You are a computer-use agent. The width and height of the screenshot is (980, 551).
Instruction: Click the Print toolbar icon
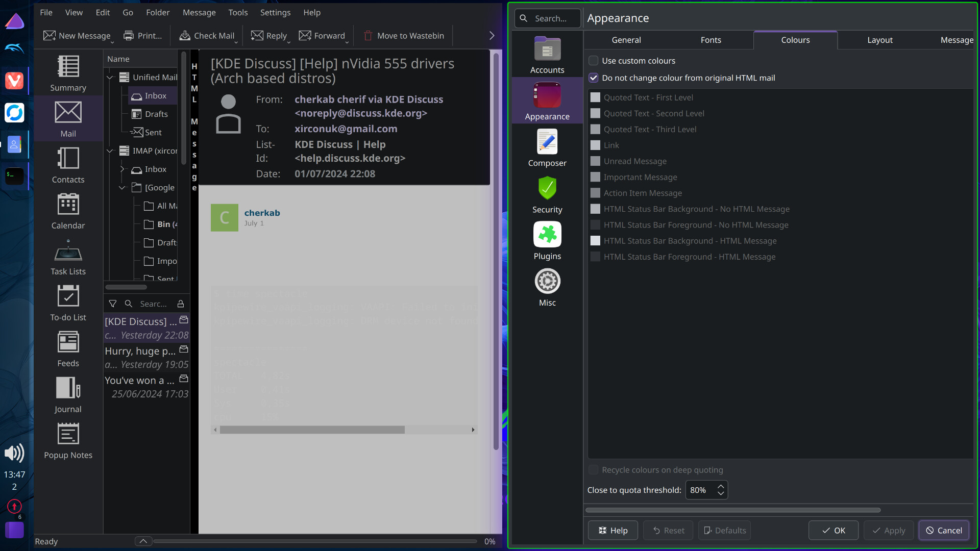coord(129,36)
